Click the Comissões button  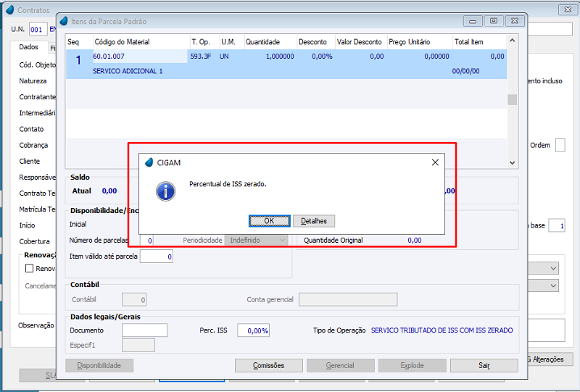268,365
